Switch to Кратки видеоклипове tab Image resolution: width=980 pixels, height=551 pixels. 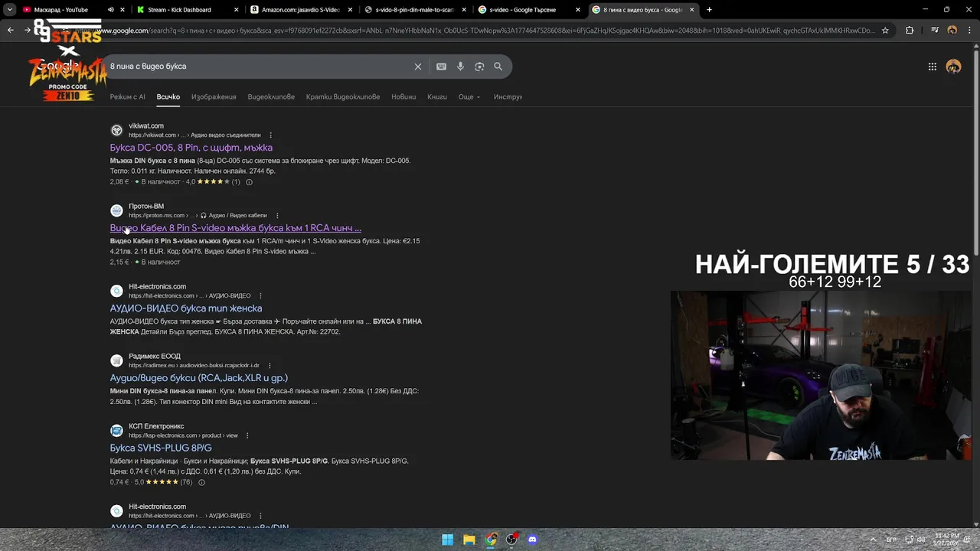(x=343, y=97)
